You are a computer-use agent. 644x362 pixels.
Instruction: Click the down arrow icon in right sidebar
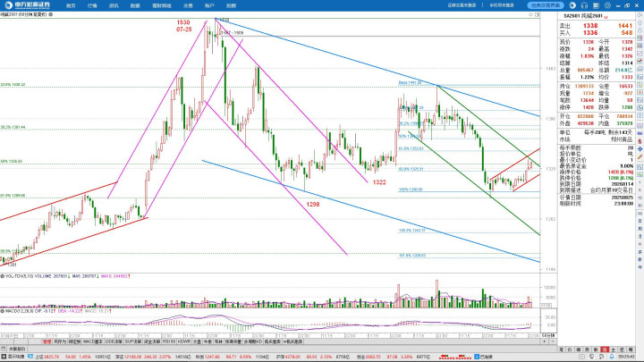(x=640, y=30)
